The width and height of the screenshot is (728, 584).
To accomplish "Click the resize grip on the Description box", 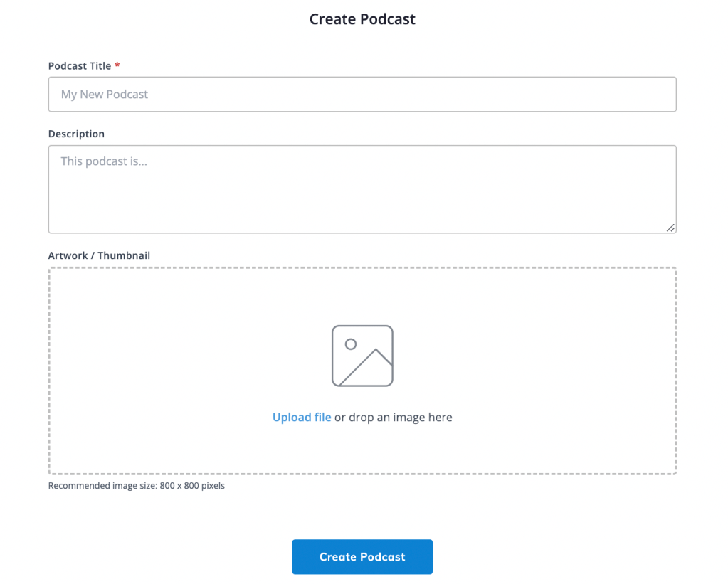I will click(670, 228).
